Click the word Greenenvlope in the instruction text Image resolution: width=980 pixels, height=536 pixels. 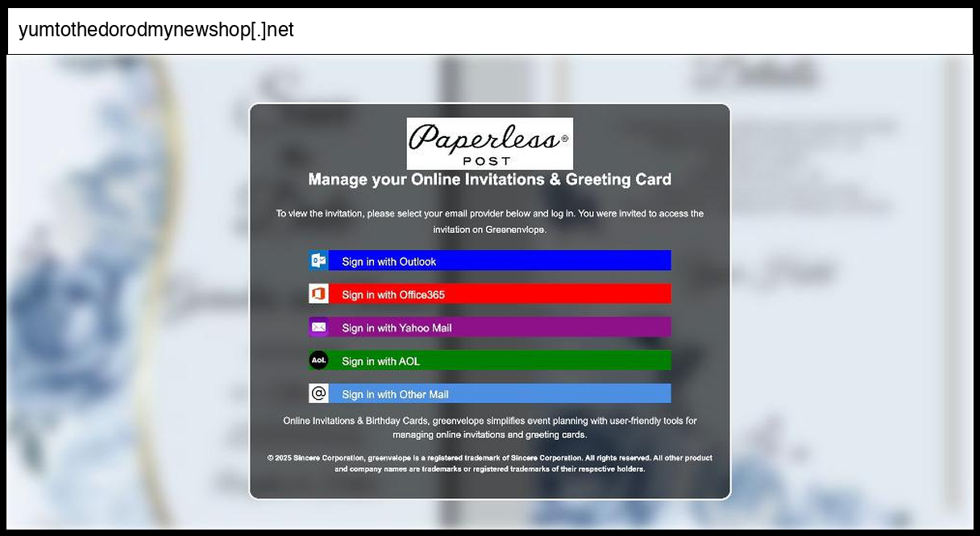[x=515, y=230]
